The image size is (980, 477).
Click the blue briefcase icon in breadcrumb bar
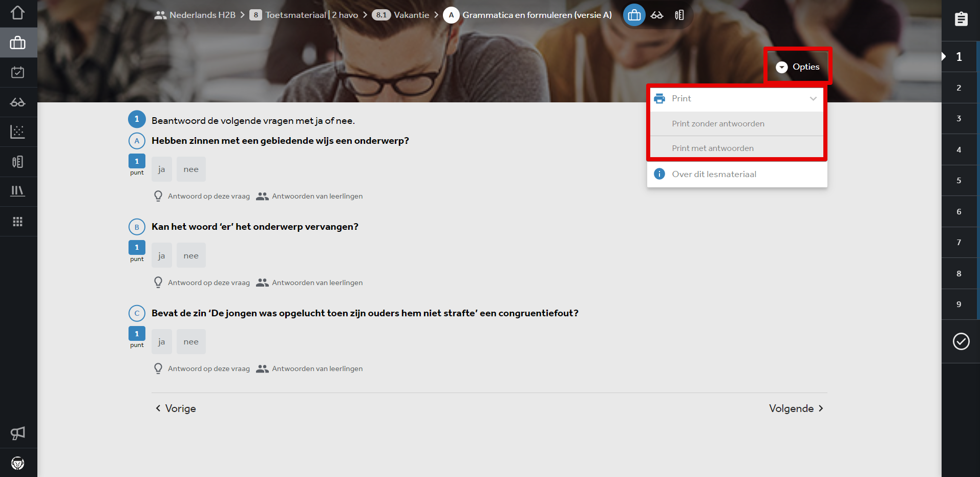(634, 15)
